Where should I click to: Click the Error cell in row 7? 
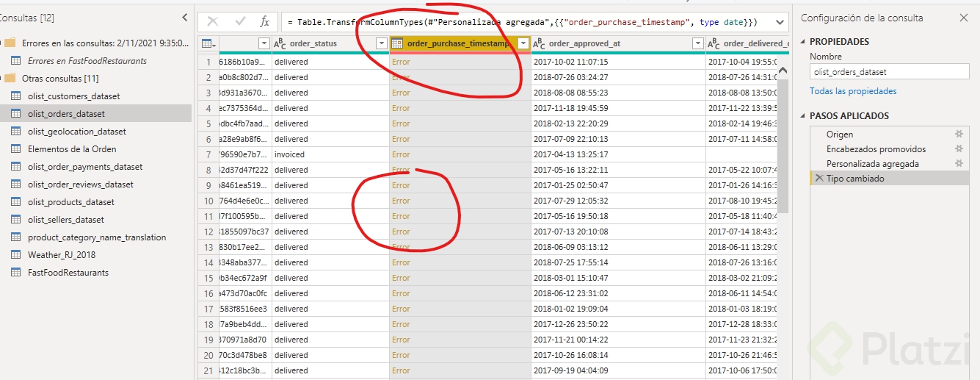point(460,154)
